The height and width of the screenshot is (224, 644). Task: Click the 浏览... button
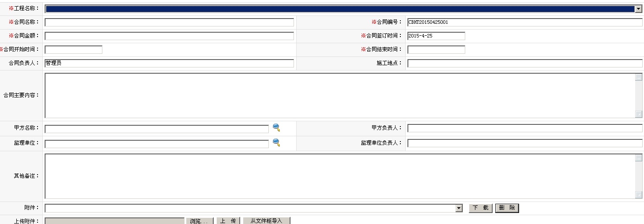click(200, 221)
